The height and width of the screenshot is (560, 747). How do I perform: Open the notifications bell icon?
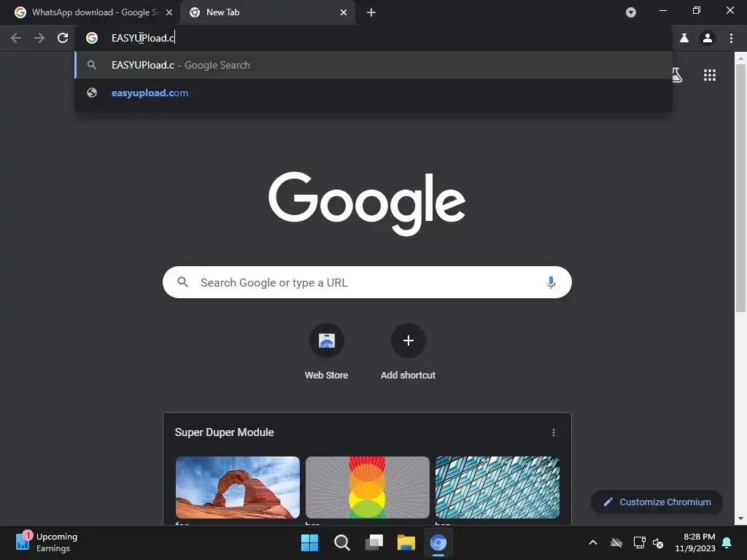point(727,542)
